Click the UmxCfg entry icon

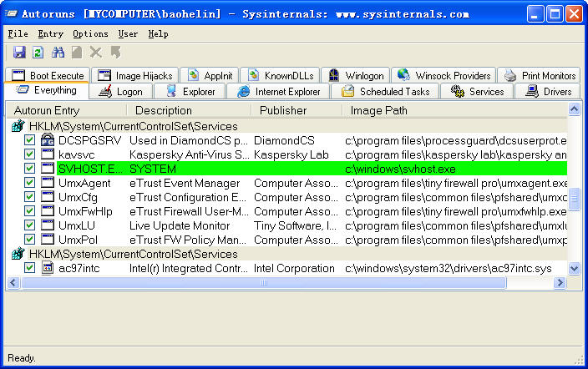(x=48, y=197)
